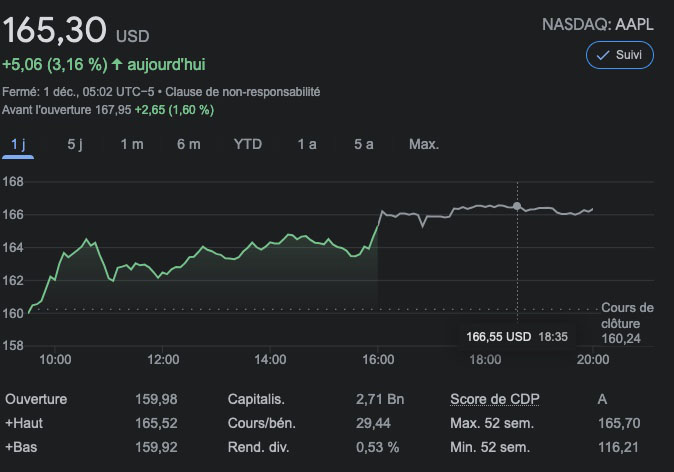Click the Avant l'ouverture 167,95 text
Image resolution: width=674 pixels, height=472 pixels.
66,110
